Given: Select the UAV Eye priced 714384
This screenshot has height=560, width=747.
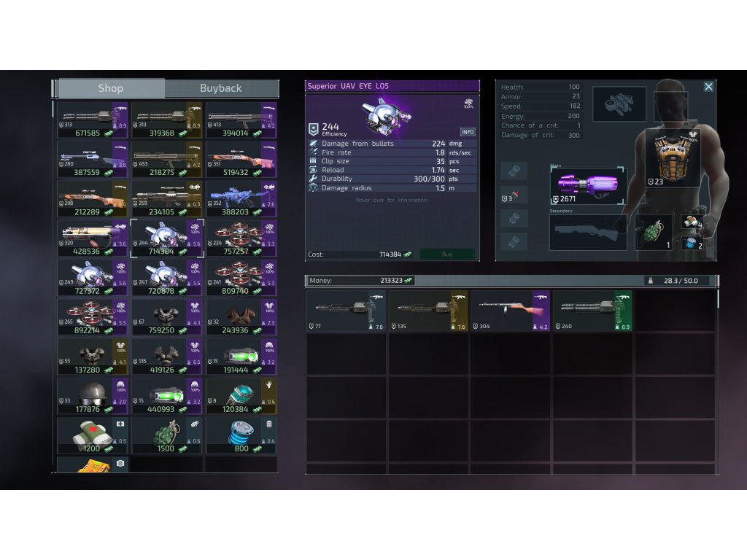Looking at the screenshot, I should tap(167, 238).
